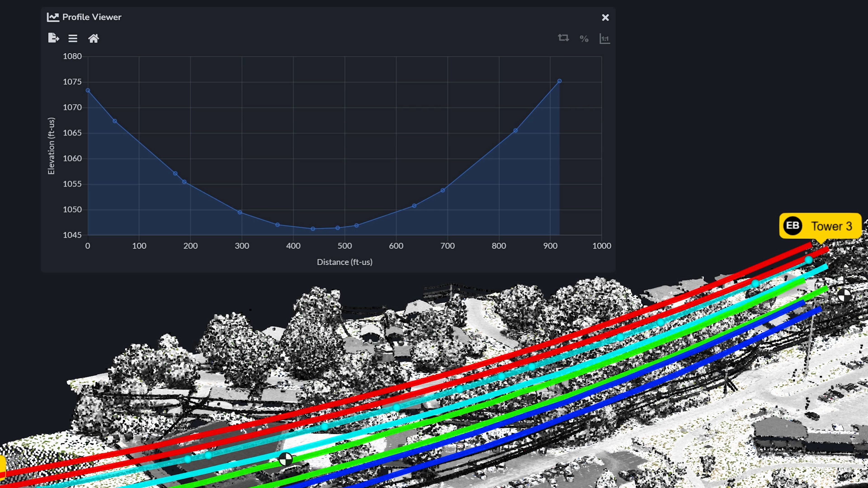Select the highest data point near 1075 elevation
The image size is (868, 488).
click(559, 81)
